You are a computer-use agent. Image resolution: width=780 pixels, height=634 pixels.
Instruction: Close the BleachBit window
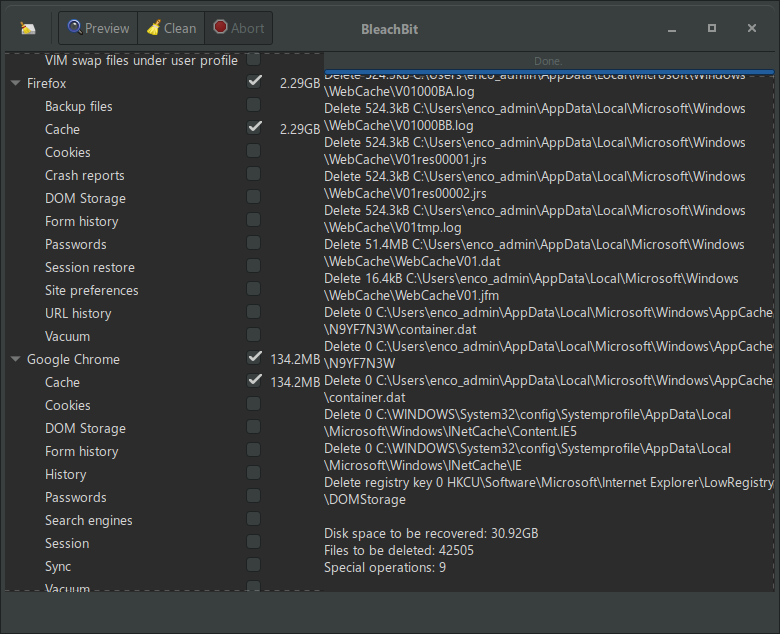click(x=751, y=28)
